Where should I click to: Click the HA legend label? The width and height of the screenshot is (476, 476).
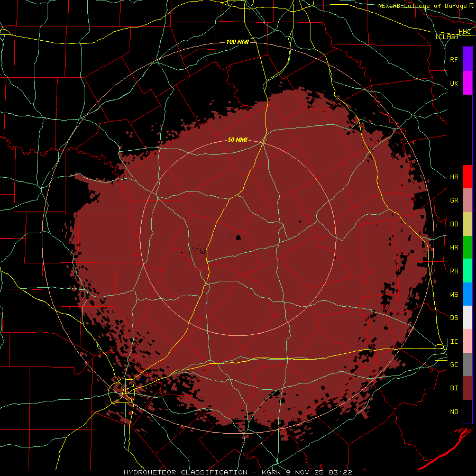[454, 177]
